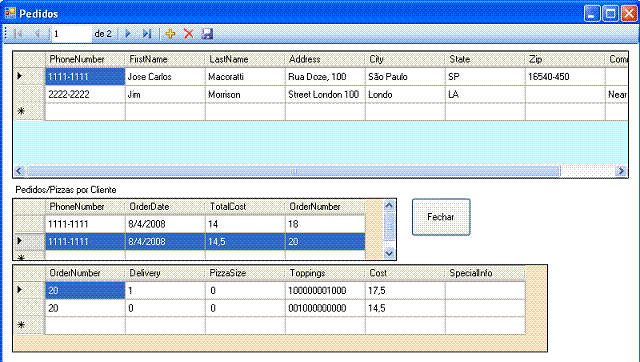Click Cost column header

coord(404,273)
